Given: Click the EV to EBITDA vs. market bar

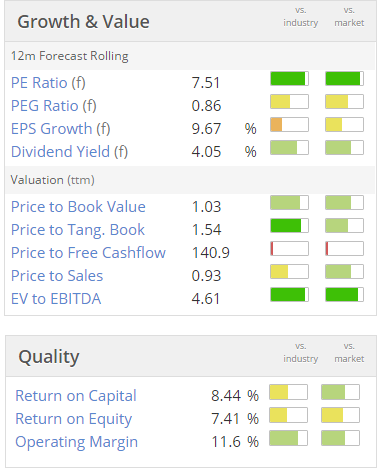Looking at the screenshot, I should [x=344, y=295].
